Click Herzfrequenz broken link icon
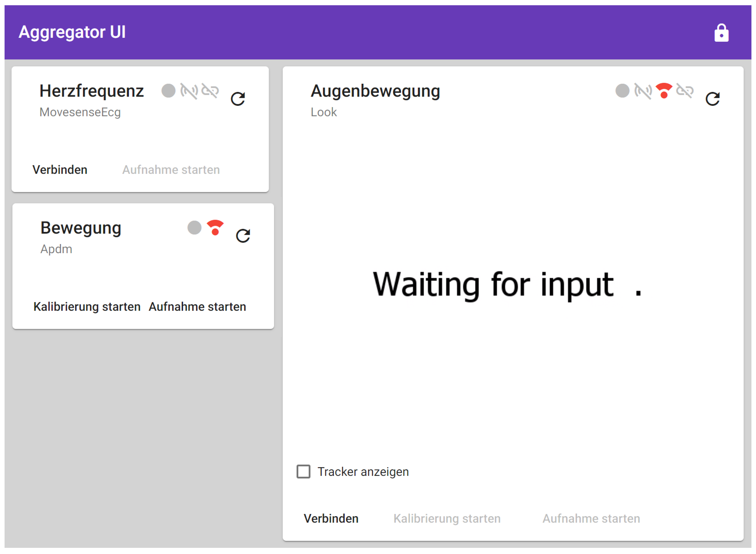 coord(210,91)
